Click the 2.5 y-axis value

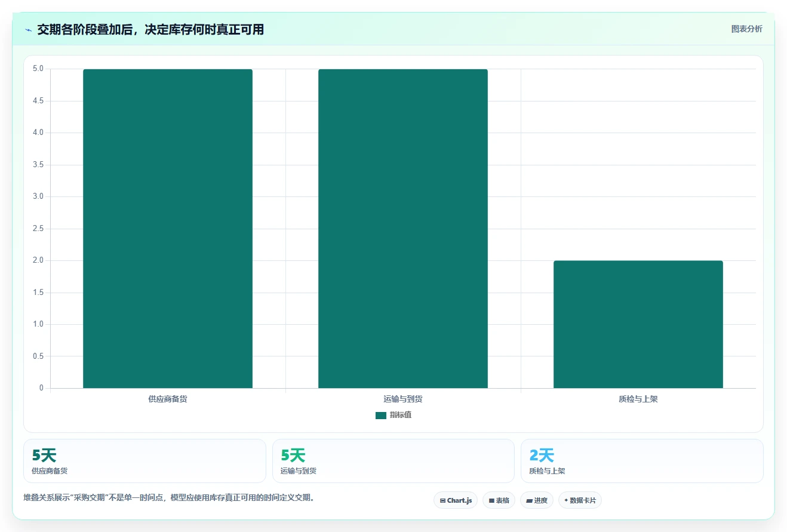pos(38,229)
